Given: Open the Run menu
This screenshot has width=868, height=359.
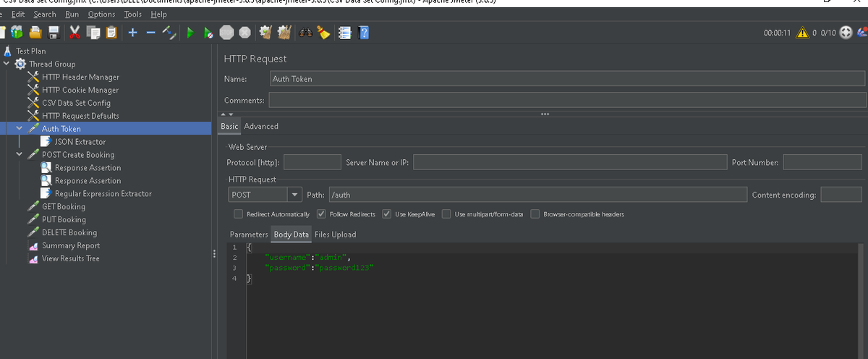Looking at the screenshot, I should point(72,14).
